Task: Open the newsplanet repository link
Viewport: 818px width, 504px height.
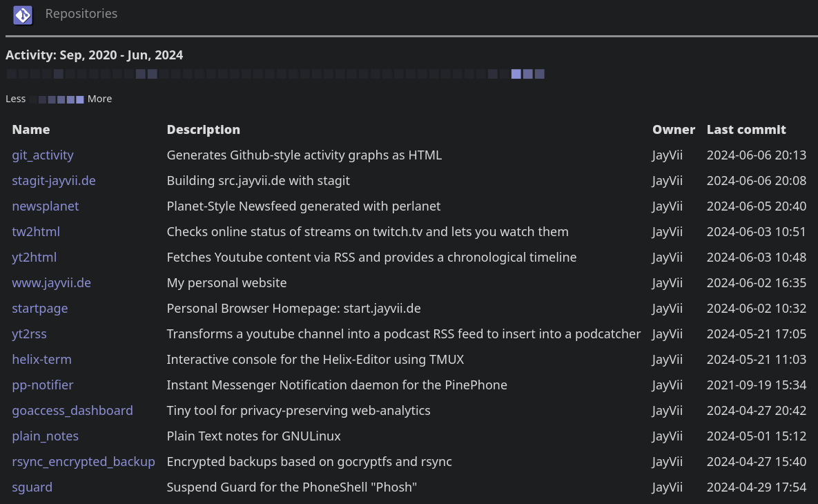Action: (46, 206)
